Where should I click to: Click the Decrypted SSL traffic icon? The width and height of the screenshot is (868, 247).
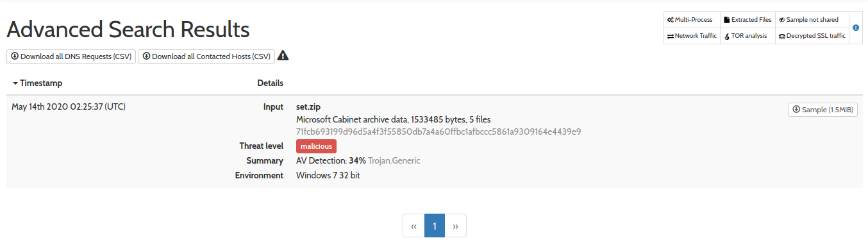[782, 37]
